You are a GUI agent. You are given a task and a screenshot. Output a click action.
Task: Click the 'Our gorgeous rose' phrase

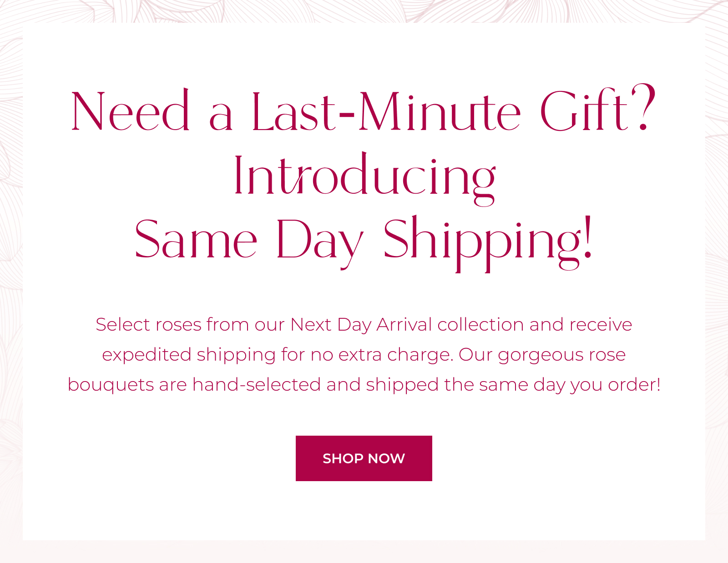tap(542, 355)
